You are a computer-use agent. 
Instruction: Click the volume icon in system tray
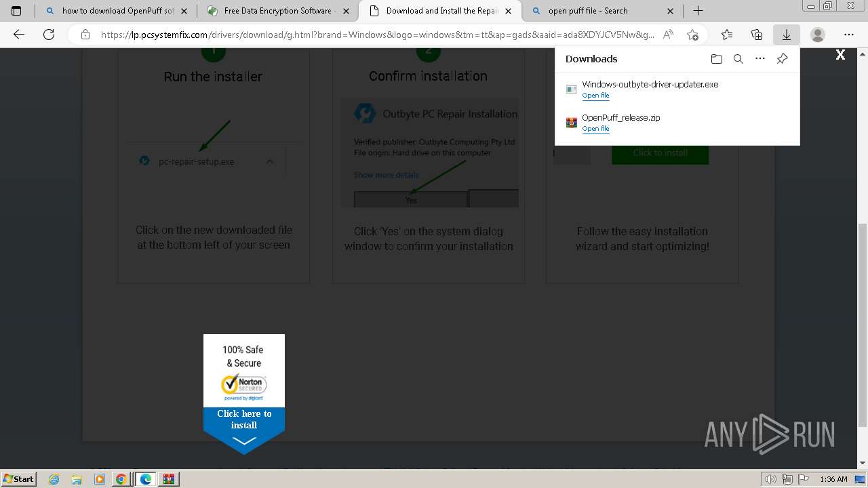pos(771,479)
